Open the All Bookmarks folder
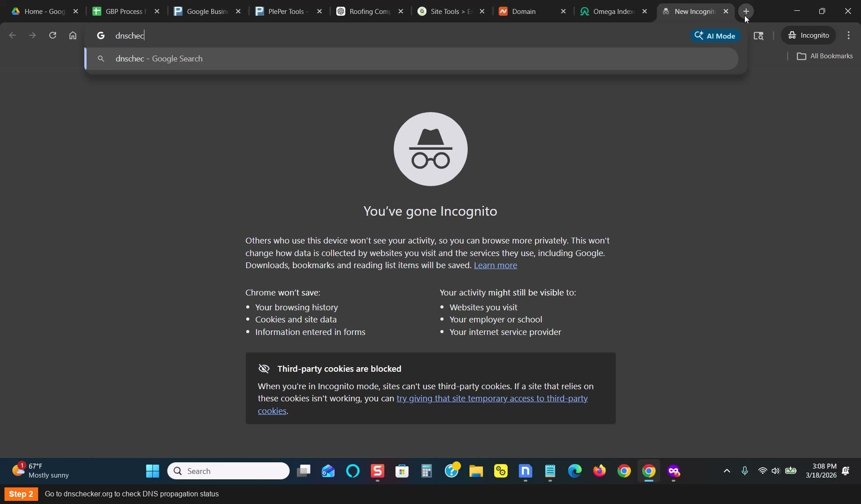The image size is (861, 504). point(825,56)
